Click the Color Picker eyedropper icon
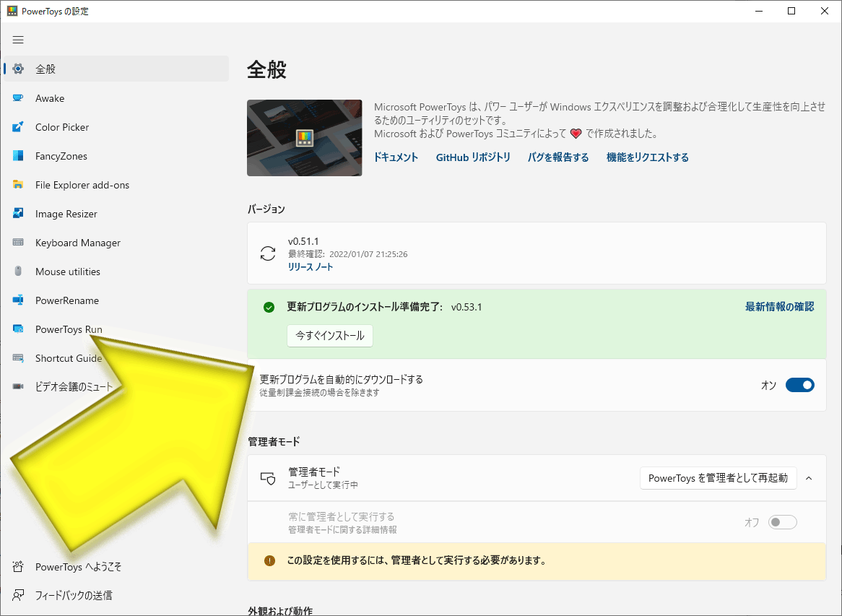The image size is (842, 616). [18, 127]
